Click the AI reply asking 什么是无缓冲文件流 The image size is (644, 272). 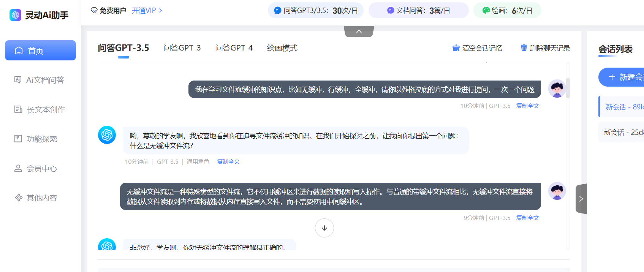296,141
